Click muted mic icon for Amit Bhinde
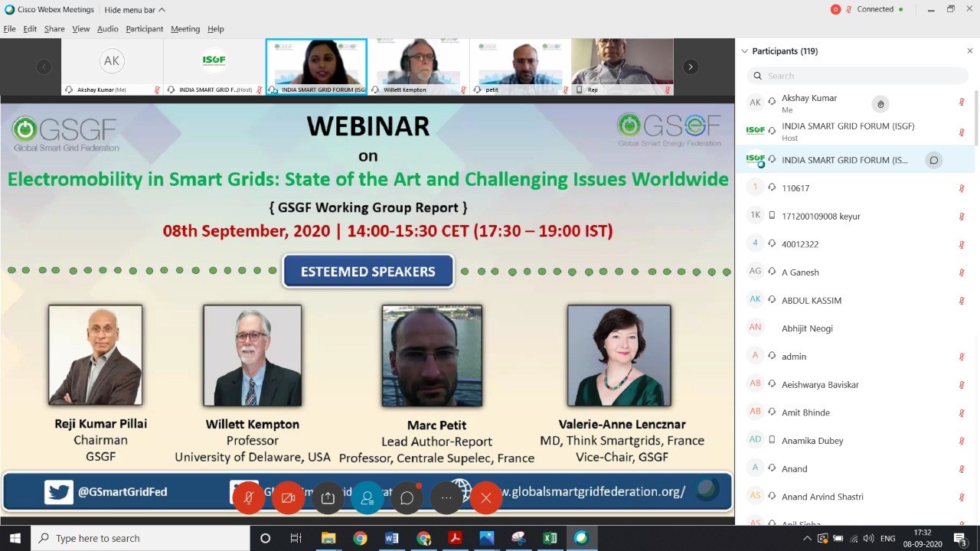The height and width of the screenshot is (551, 980). 962,412
